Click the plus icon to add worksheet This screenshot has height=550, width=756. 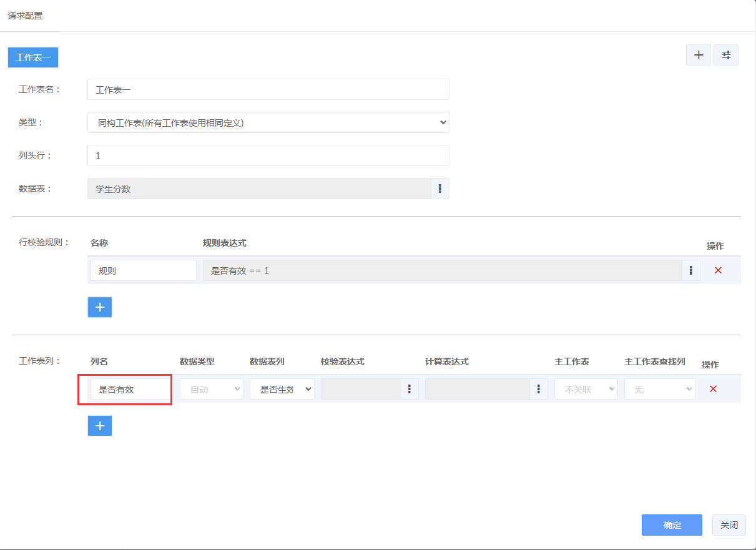coord(698,55)
